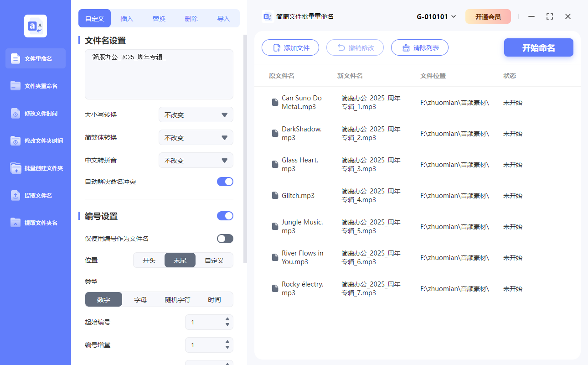Open the G-010101 version dropdown
The width and height of the screenshot is (588, 365).
436,16
